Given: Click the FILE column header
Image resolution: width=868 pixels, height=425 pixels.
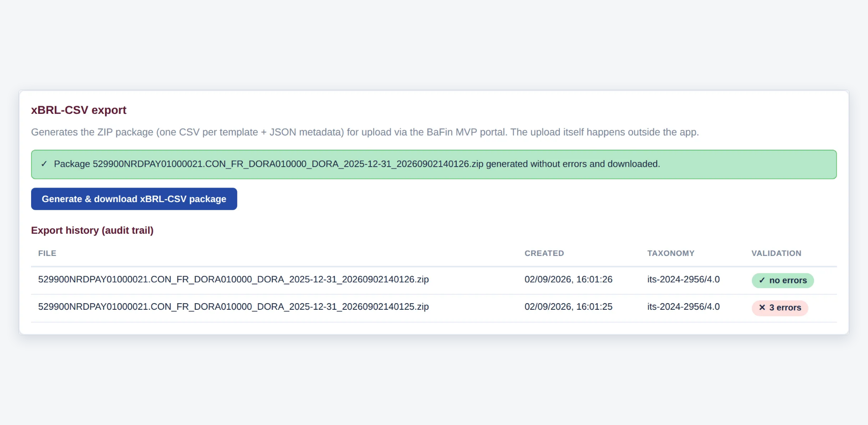Looking at the screenshot, I should [x=47, y=253].
